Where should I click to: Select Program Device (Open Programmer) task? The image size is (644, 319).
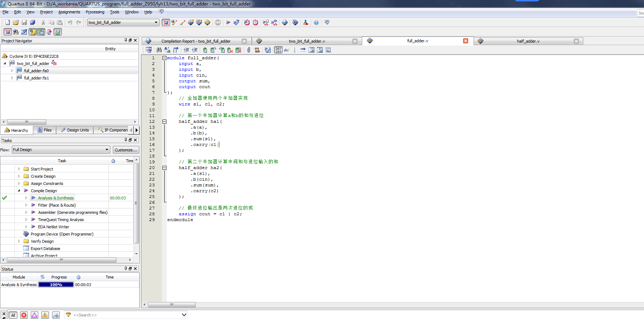click(62, 234)
